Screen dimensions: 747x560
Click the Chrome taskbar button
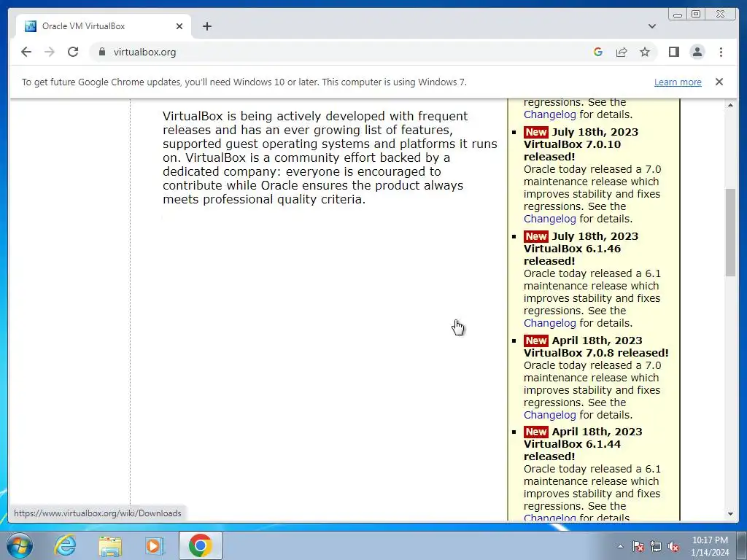[x=200, y=545]
